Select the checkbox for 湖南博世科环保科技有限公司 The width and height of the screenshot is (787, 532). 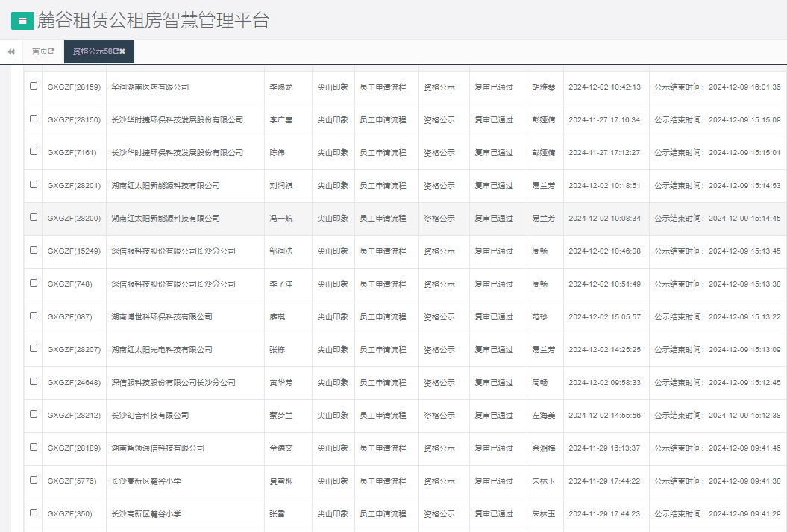pos(32,316)
